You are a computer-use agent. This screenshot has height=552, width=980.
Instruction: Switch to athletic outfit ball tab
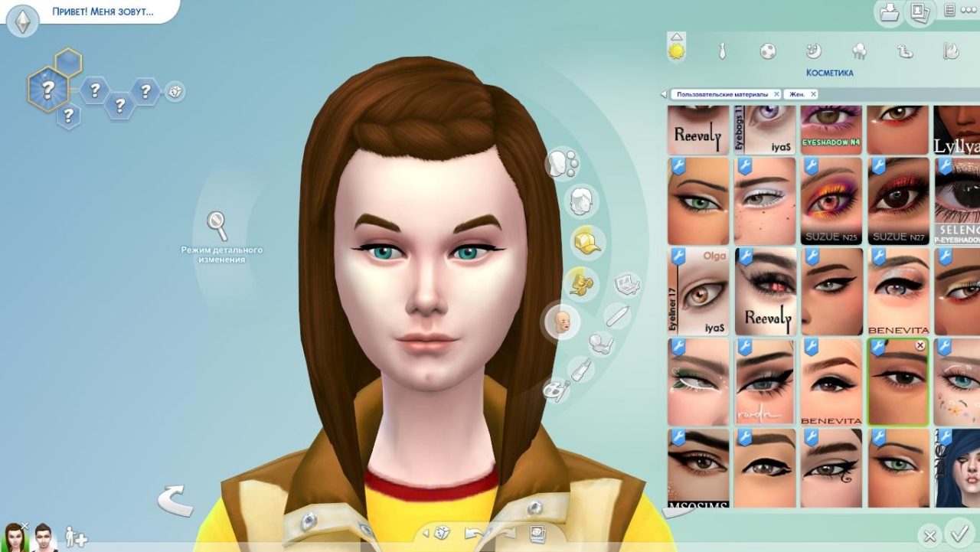click(768, 51)
